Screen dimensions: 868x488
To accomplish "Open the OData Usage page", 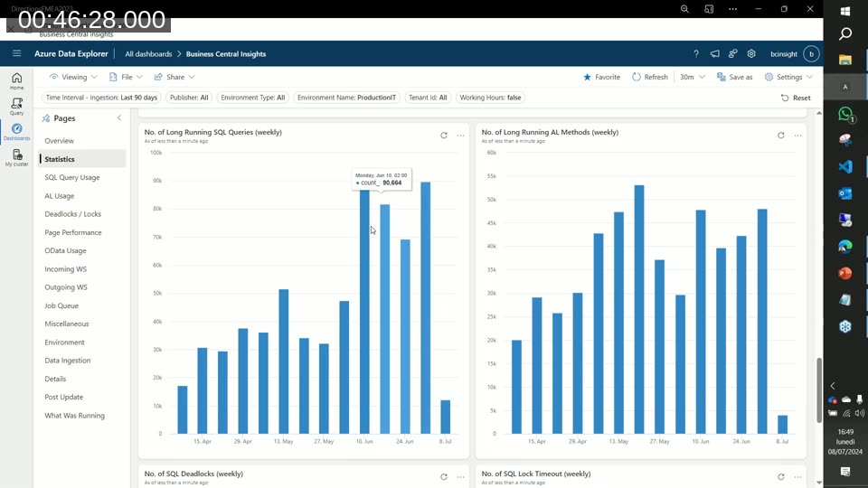I will pyautogui.click(x=65, y=250).
